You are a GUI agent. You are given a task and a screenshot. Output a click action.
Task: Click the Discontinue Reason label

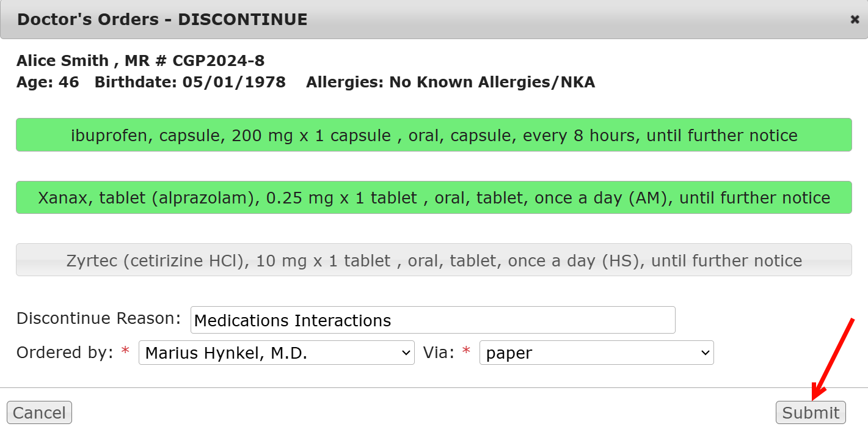click(x=98, y=318)
